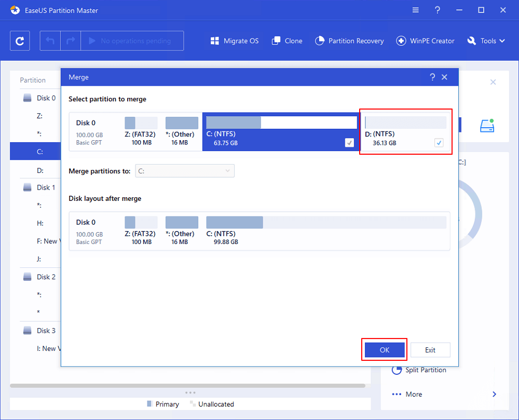Open the 'Merge partitions to' dropdown
519x420 pixels.
point(185,171)
